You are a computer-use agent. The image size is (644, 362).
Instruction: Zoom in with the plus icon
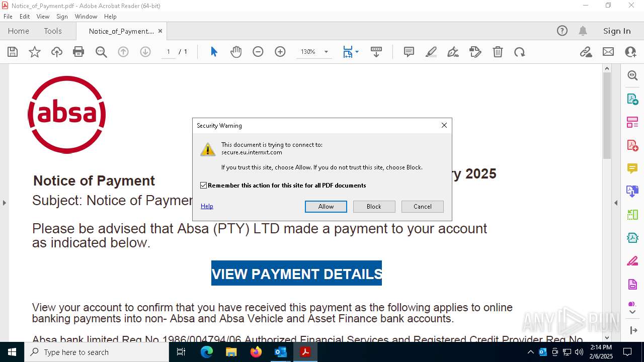click(x=280, y=52)
